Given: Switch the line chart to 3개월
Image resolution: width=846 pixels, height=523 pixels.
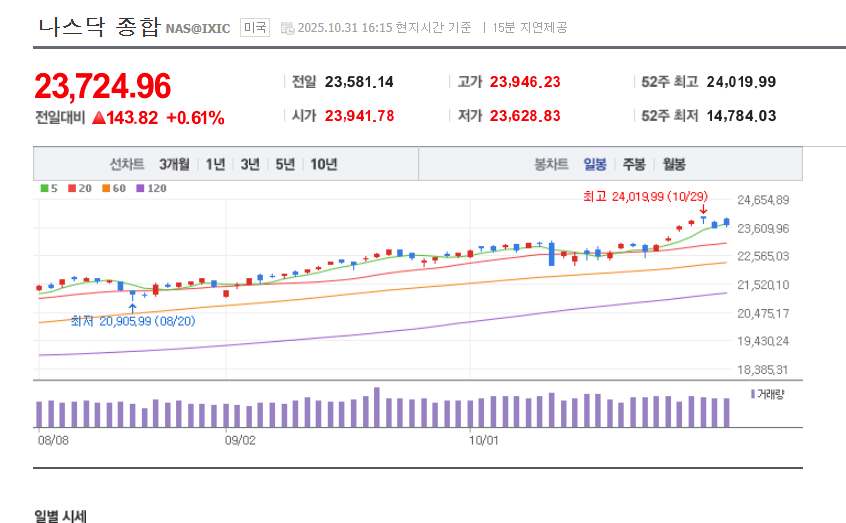Looking at the screenshot, I should pos(173,164).
